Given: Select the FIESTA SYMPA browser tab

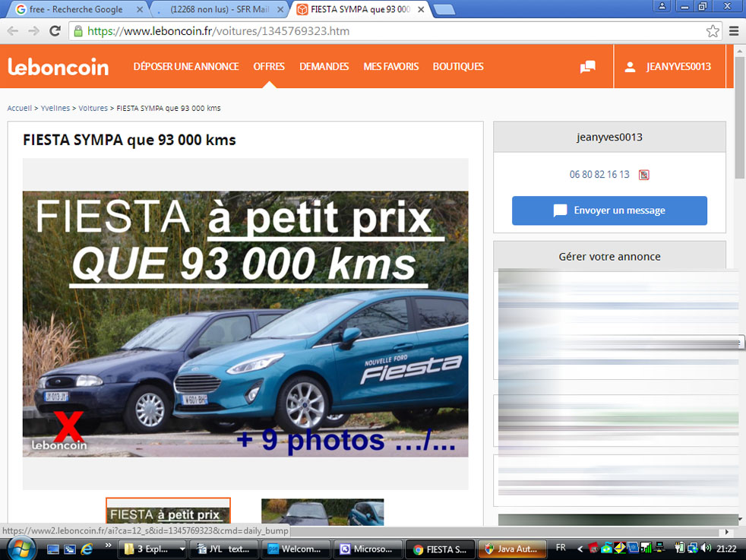Looking at the screenshot, I should click(x=359, y=10).
